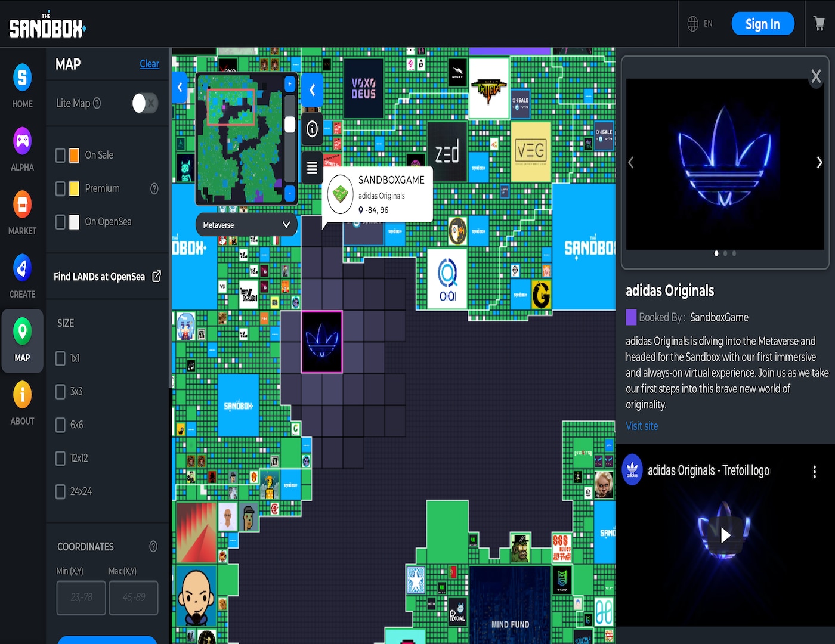Open the Alpha sidebar section

[x=22, y=149]
